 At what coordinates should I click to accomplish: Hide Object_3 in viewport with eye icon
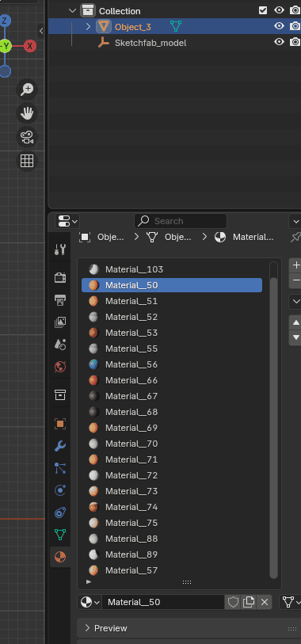click(280, 26)
